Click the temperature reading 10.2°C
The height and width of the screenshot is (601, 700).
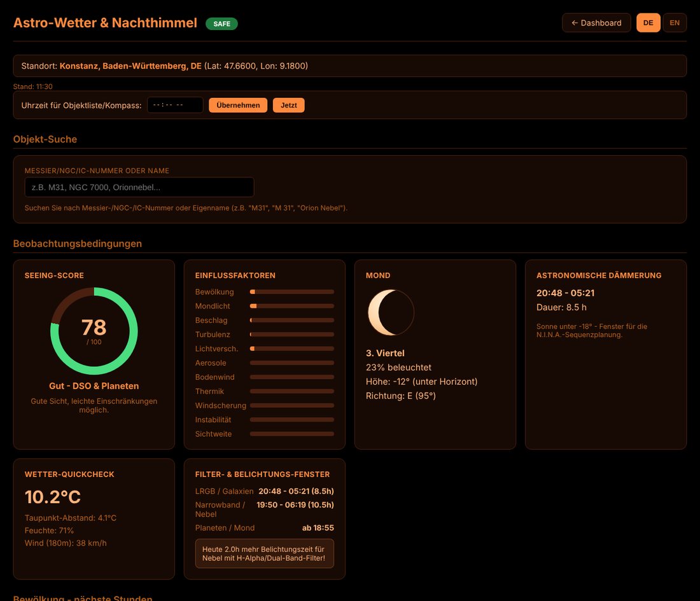pos(53,497)
